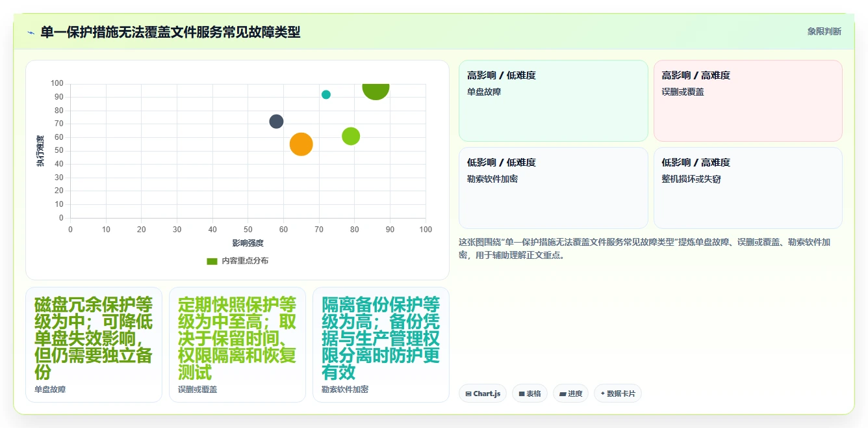
Task: Click the Chart.js tag chip
Action: (x=483, y=394)
